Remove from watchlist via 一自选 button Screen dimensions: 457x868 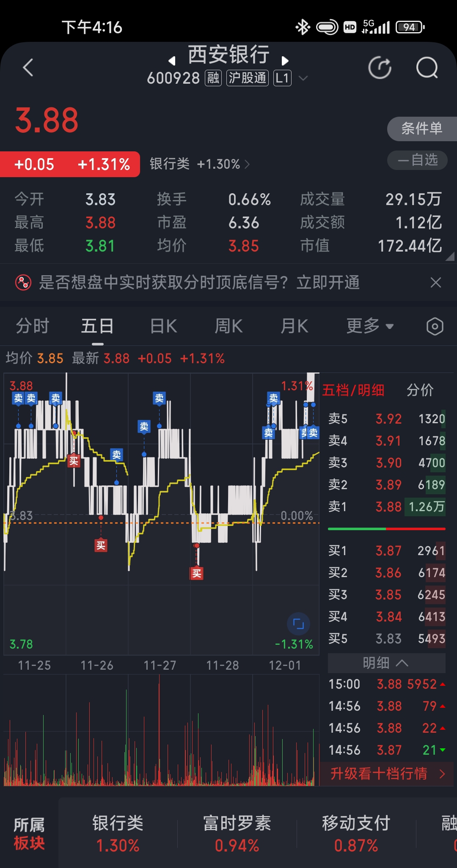click(417, 160)
